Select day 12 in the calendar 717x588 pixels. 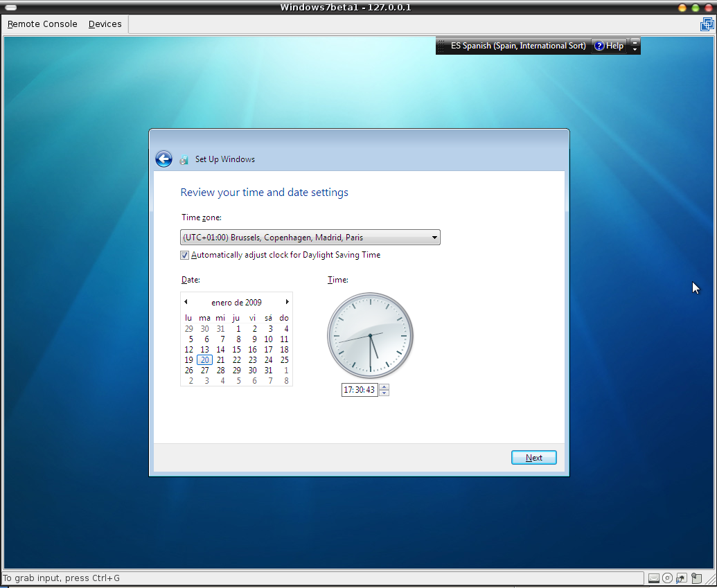pyautogui.click(x=189, y=349)
